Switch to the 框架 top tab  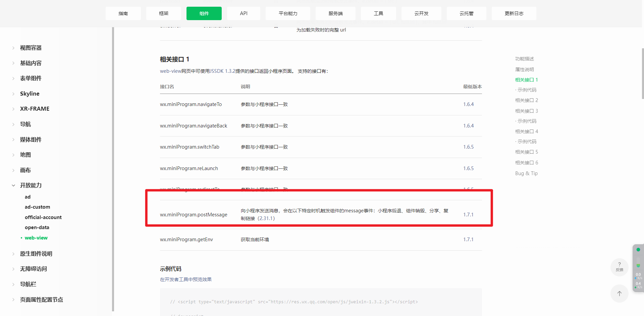[164, 13]
